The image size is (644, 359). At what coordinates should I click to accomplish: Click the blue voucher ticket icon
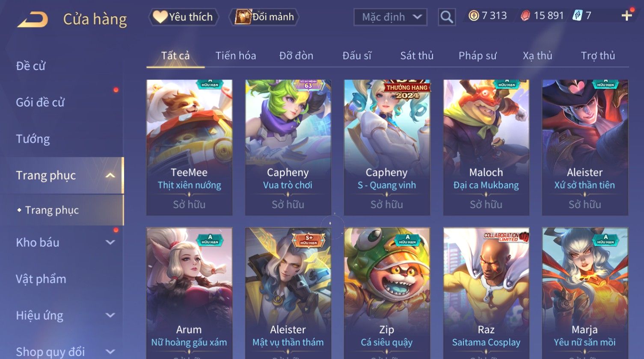click(577, 16)
